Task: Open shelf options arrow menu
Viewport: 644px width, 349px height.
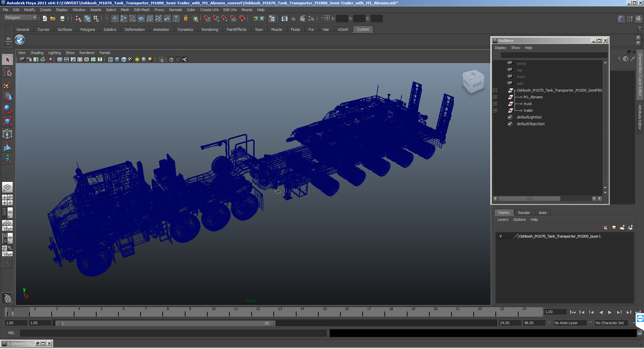Action: click(8, 44)
